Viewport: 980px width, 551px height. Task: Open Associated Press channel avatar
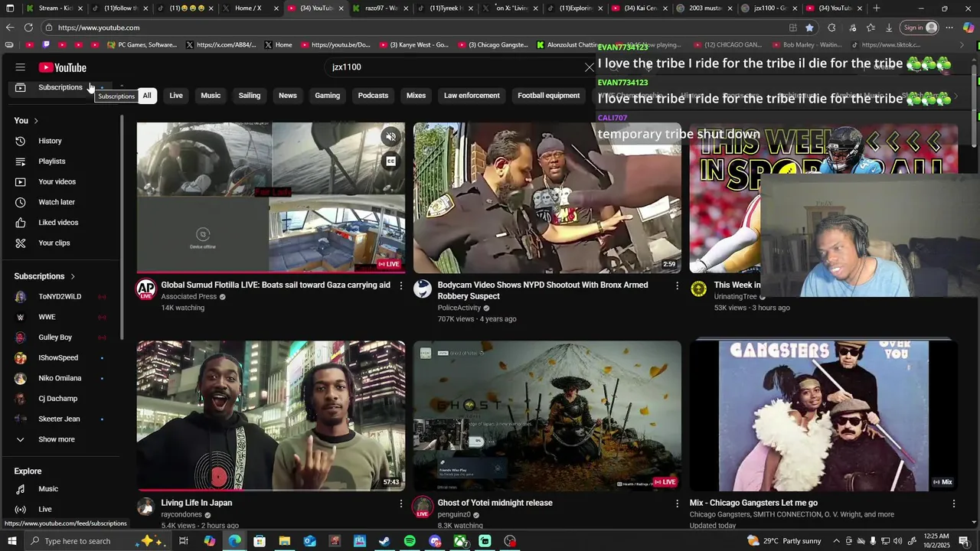pos(145,289)
